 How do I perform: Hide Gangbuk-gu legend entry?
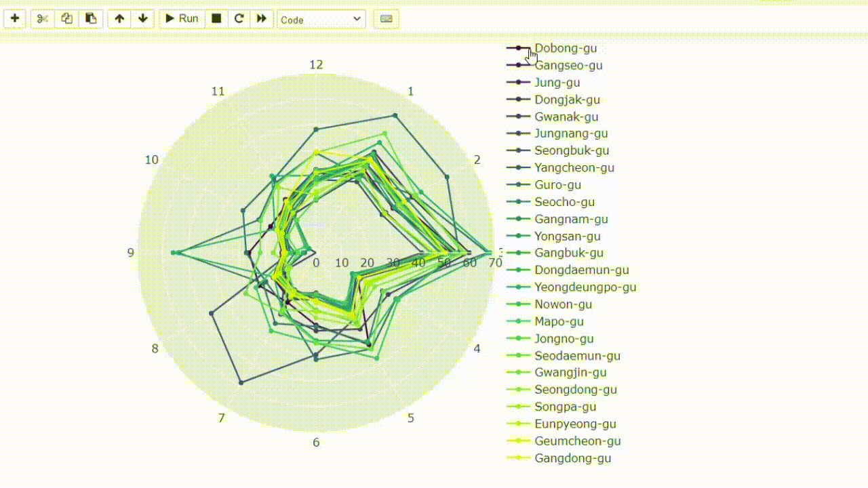click(x=555, y=253)
